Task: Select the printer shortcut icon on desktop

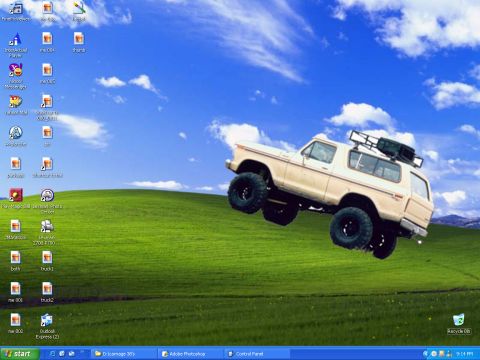Action: pos(47,226)
